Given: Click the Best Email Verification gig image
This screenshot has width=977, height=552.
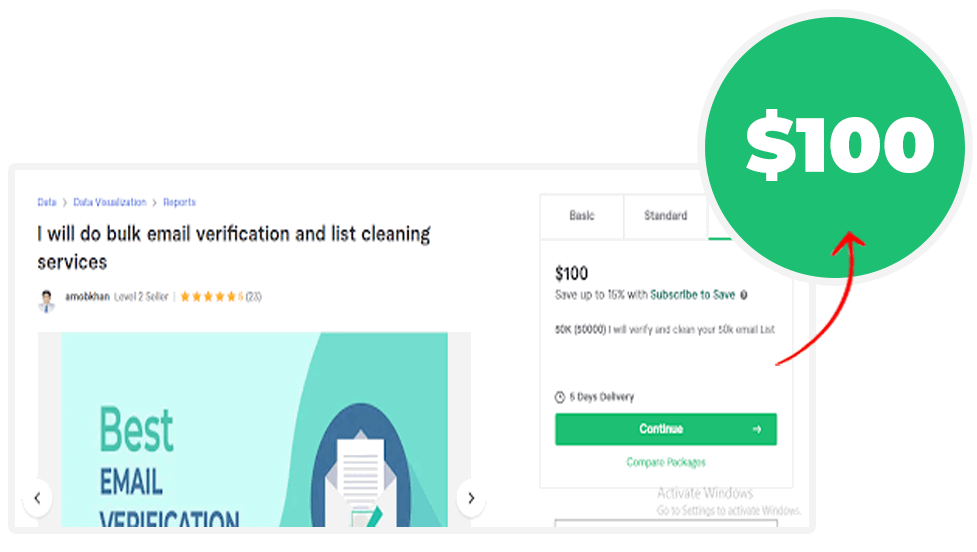Looking at the screenshot, I should point(254,430).
